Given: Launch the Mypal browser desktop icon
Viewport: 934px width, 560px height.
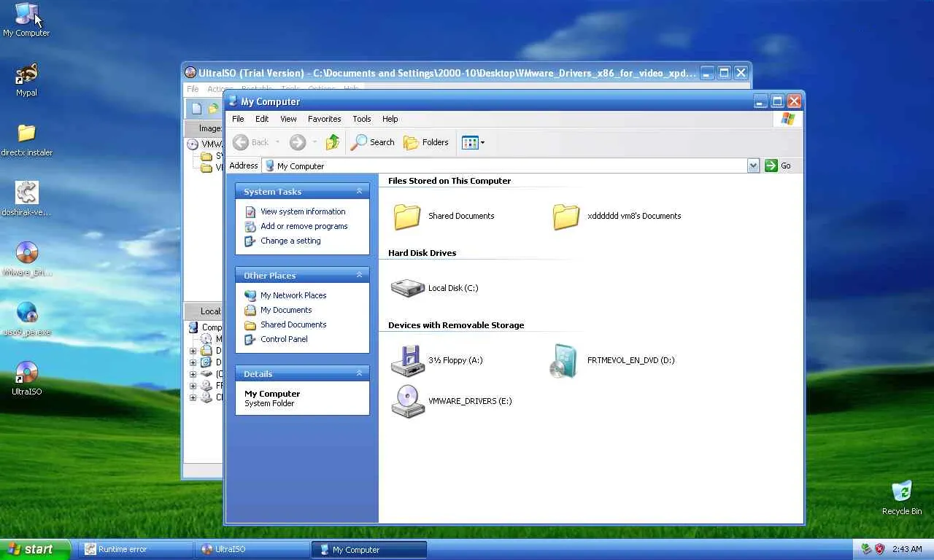Looking at the screenshot, I should pos(26,79).
